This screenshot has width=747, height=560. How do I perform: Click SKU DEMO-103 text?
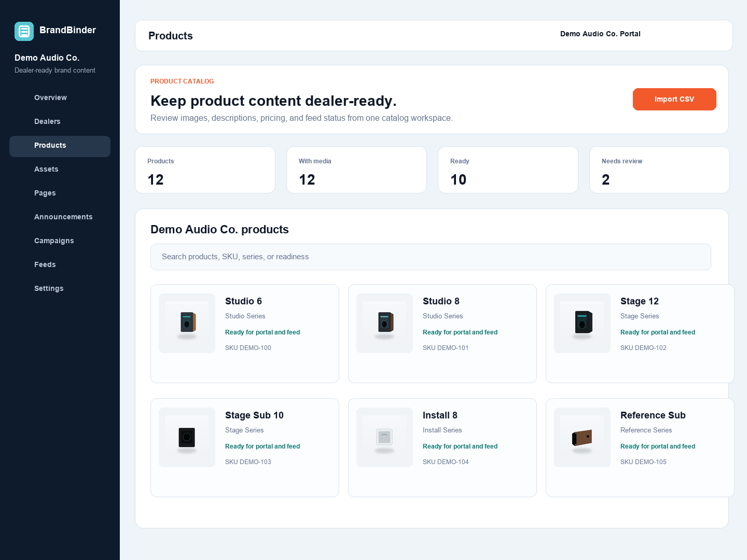pos(248,462)
